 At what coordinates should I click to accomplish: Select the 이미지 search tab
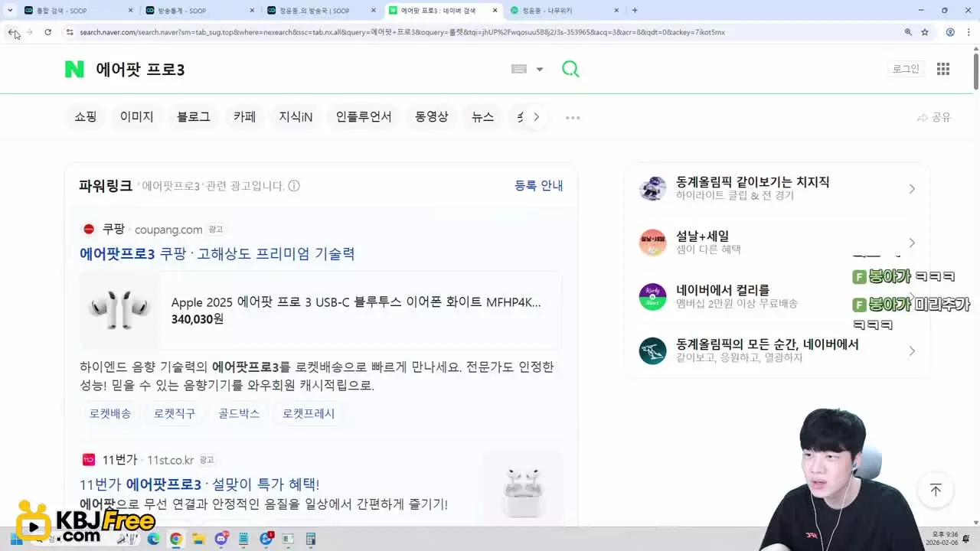tap(137, 117)
